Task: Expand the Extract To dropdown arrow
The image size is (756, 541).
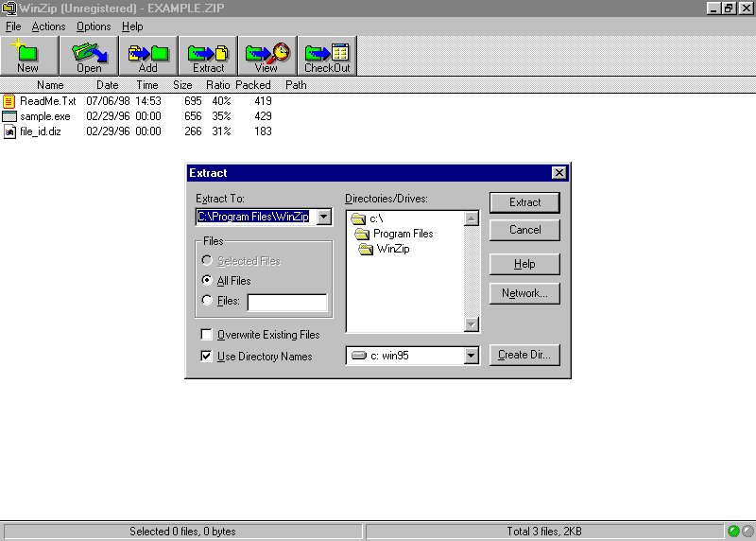Action: [x=324, y=217]
